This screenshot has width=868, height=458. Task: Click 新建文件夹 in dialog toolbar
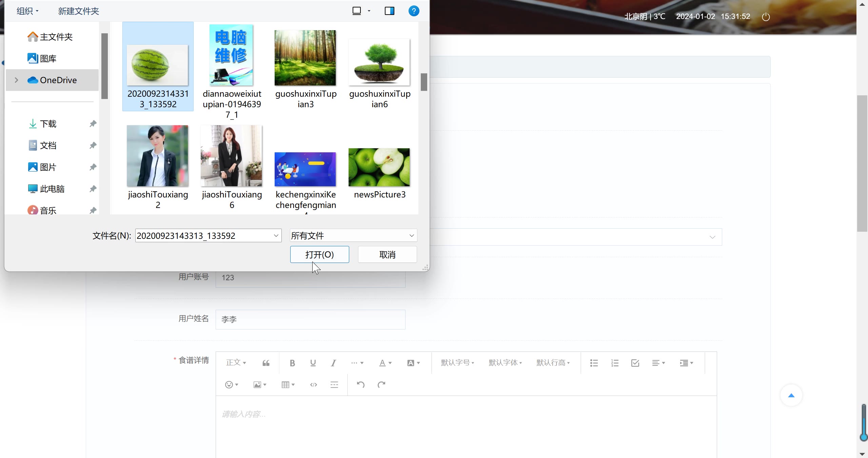tap(78, 11)
